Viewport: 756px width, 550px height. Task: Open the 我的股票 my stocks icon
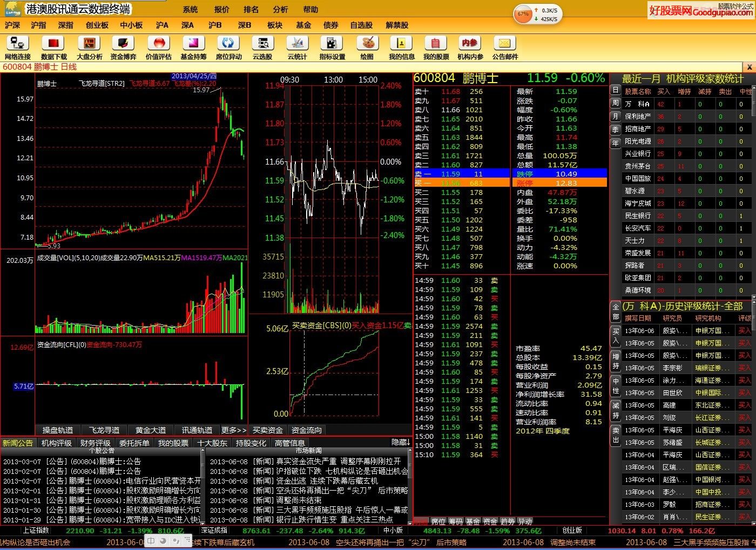pos(436,47)
